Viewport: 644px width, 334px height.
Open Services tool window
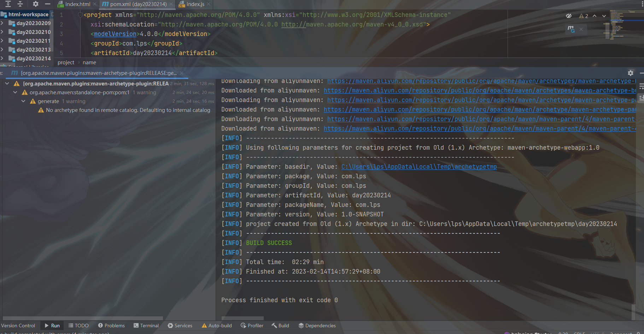click(x=180, y=326)
